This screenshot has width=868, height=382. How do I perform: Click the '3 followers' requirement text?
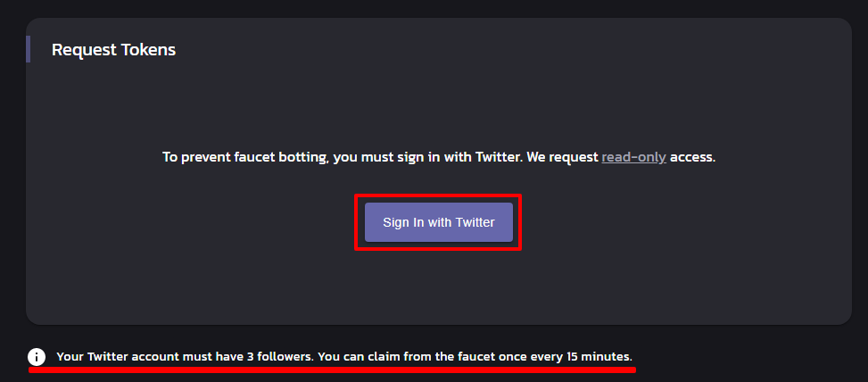coord(279,357)
